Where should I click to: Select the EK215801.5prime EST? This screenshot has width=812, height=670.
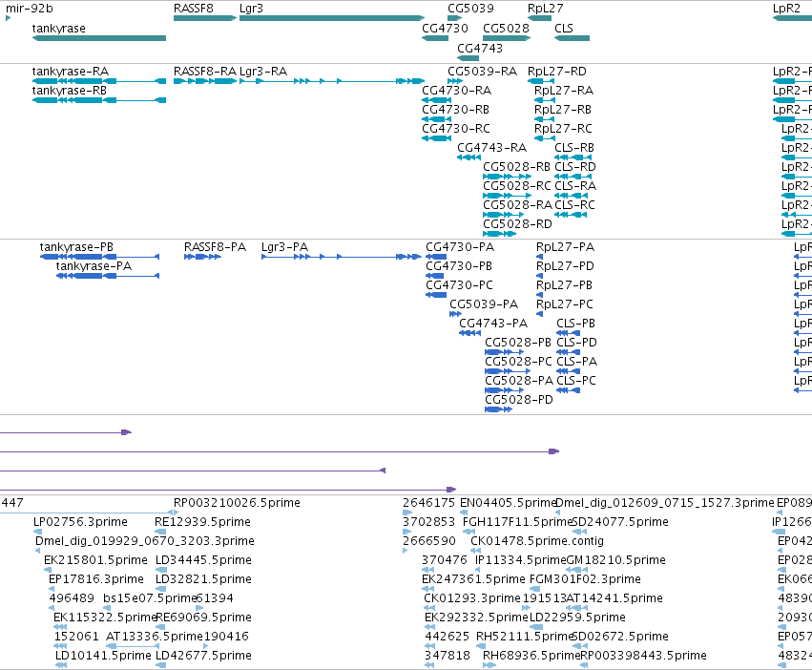48,570
